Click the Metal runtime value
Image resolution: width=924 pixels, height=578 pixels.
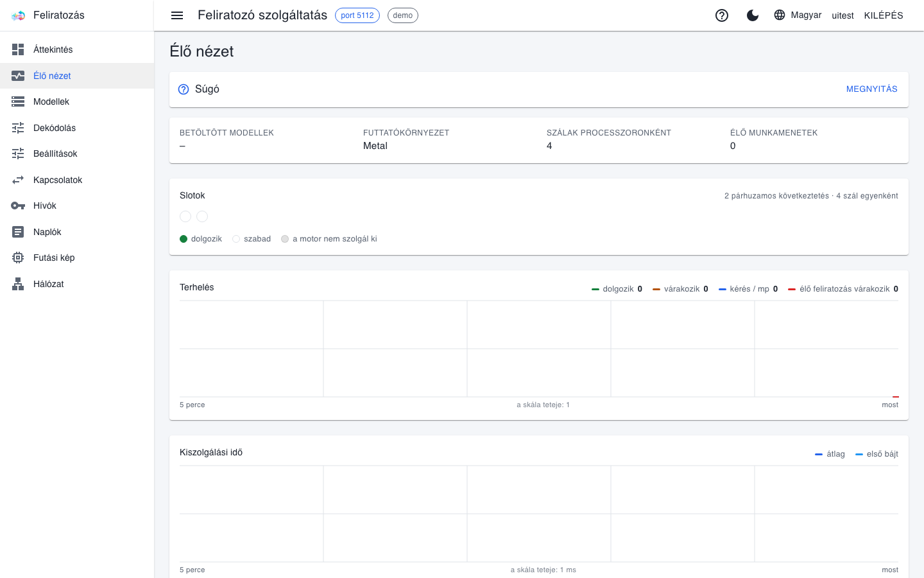click(x=375, y=146)
